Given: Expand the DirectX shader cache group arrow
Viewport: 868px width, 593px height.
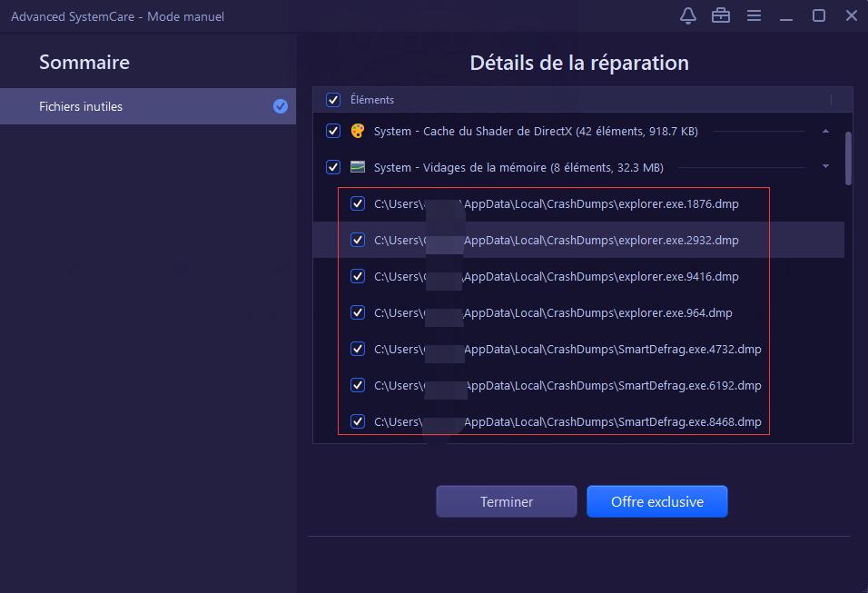Looking at the screenshot, I should pos(825,132).
